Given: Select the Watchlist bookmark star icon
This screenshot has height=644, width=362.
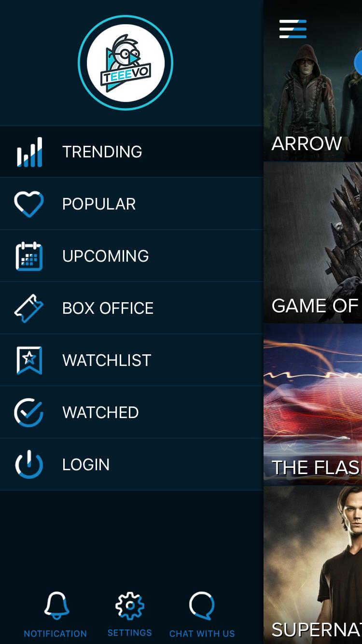Looking at the screenshot, I should coord(29,361).
